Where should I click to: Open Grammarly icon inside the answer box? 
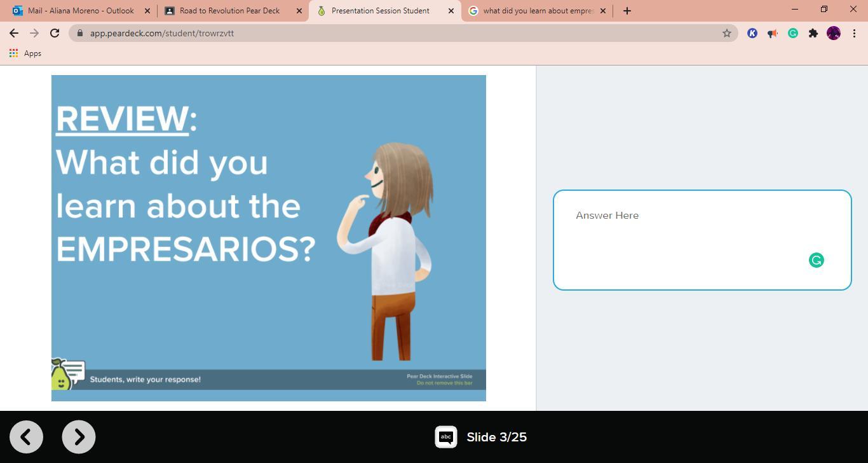click(x=816, y=260)
